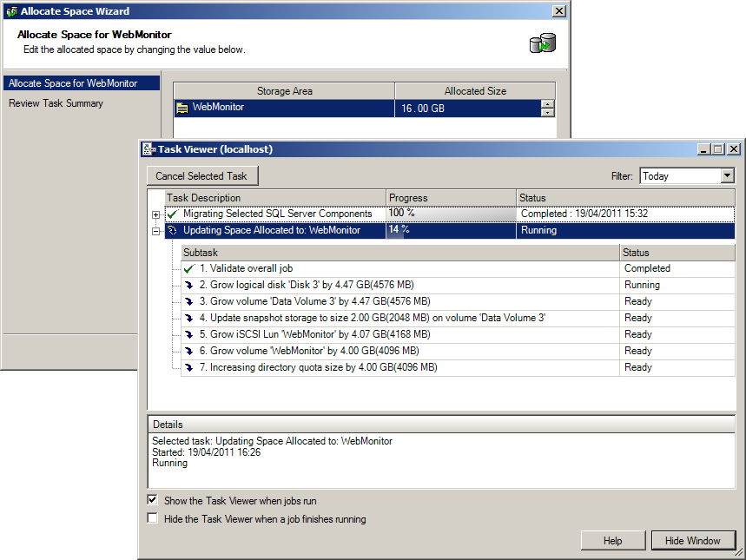The height and width of the screenshot is (560, 746).
Task: Click the Task Description column header
Action: pos(275,198)
